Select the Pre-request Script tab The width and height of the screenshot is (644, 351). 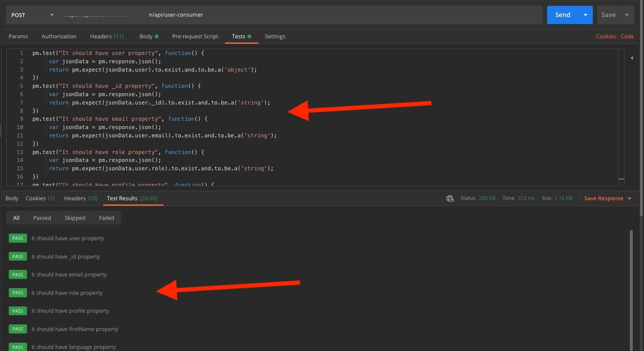[195, 36]
